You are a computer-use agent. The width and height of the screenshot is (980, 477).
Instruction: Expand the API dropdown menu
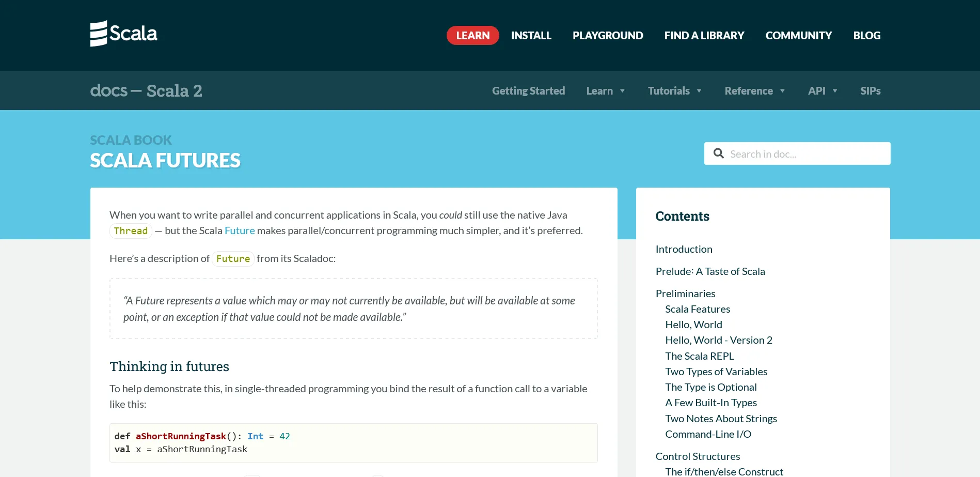tap(823, 91)
